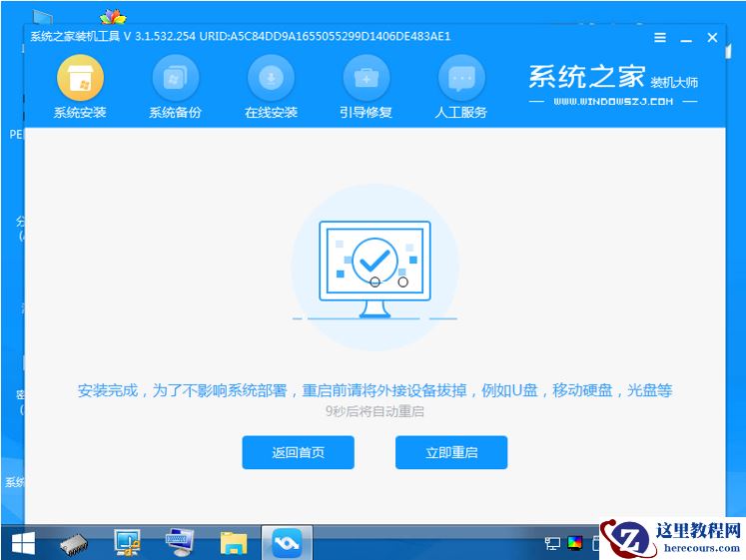Open the keyboard computer taskbar icon

coord(180,543)
